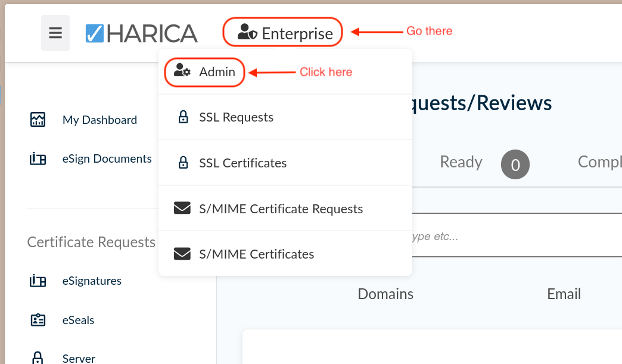Open eSign Documents in sidebar
622x364 pixels.
107,158
